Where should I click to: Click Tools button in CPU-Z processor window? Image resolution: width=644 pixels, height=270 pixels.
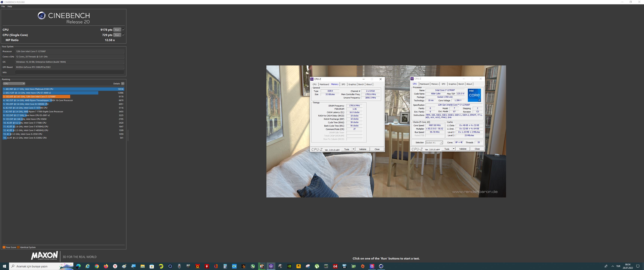[447, 149]
